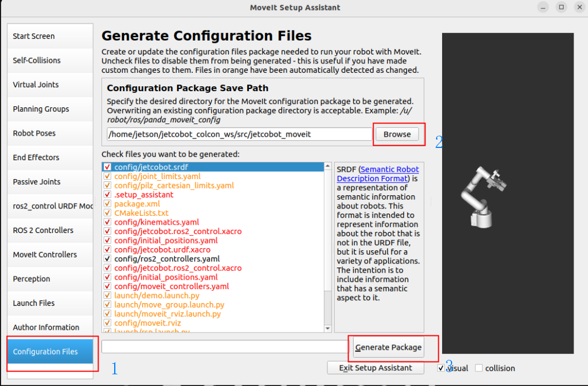Select the config/moveit.rviz file name

pyautogui.click(x=148, y=323)
